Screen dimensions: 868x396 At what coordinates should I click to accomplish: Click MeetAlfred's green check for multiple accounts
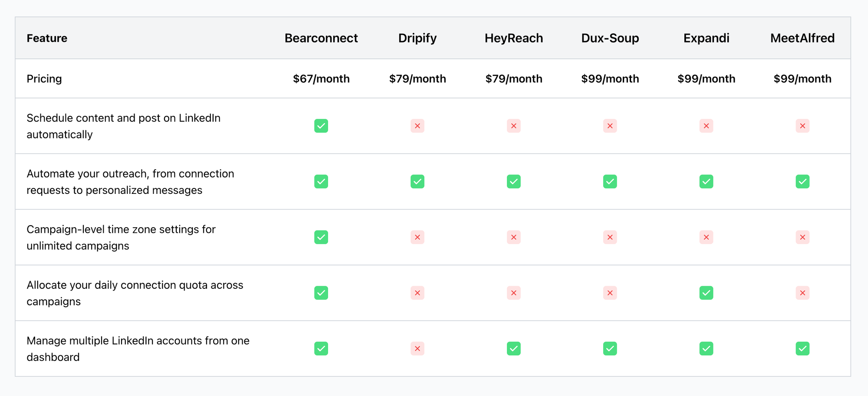point(802,349)
